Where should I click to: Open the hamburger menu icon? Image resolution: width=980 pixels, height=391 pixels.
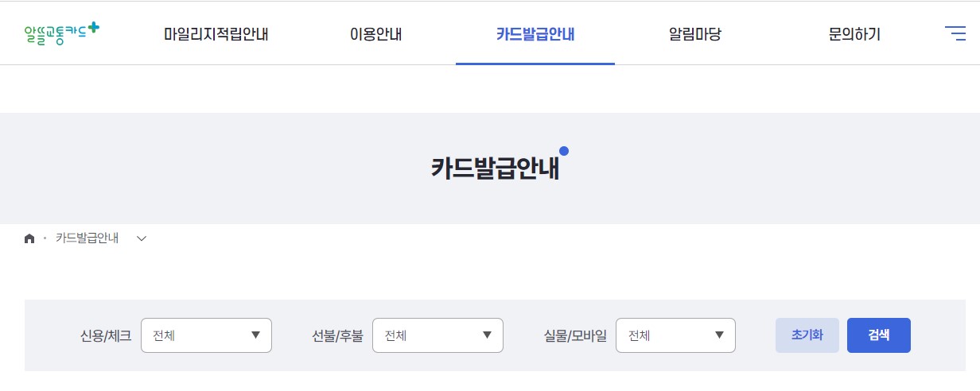(955, 33)
